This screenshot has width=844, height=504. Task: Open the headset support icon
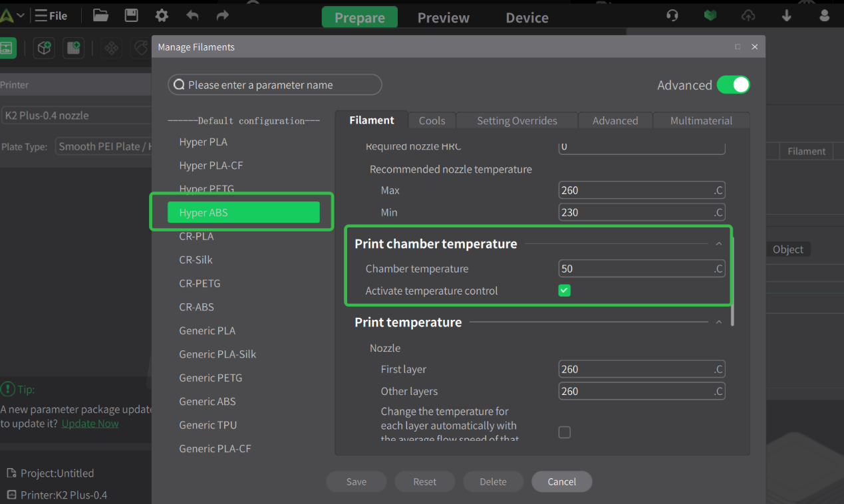pyautogui.click(x=672, y=15)
